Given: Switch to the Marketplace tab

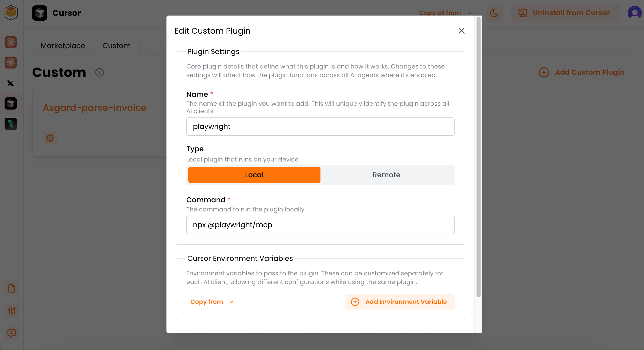Looking at the screenshot, I should [x=63, y=46].
